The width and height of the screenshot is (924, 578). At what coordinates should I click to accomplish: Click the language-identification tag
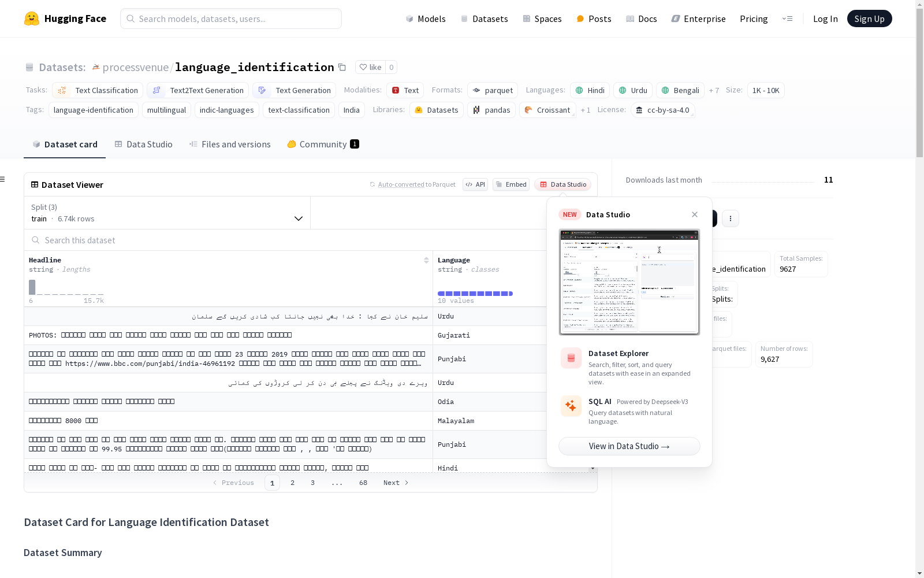94,110
